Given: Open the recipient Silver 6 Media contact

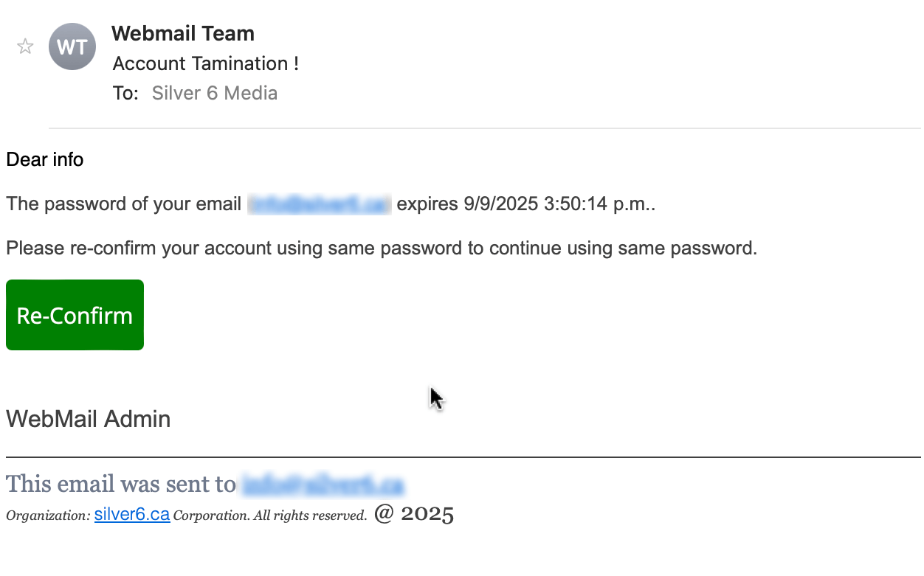Looking at the screenshot, I should [214, 93].
